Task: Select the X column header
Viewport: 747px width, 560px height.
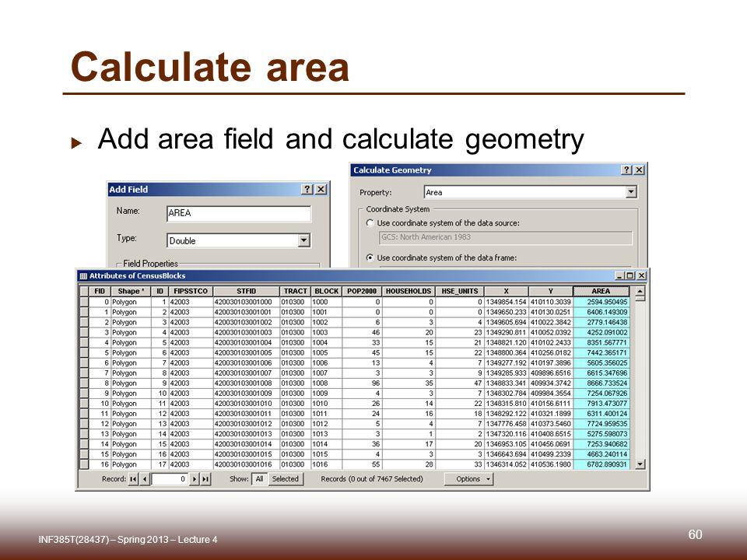Action: tap(507, 291)
